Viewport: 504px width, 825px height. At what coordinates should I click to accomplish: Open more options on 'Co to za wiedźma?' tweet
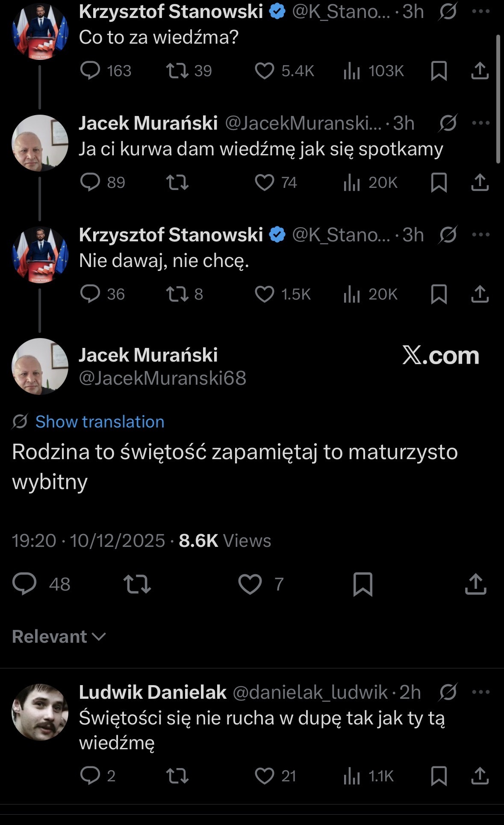(480, 12)
